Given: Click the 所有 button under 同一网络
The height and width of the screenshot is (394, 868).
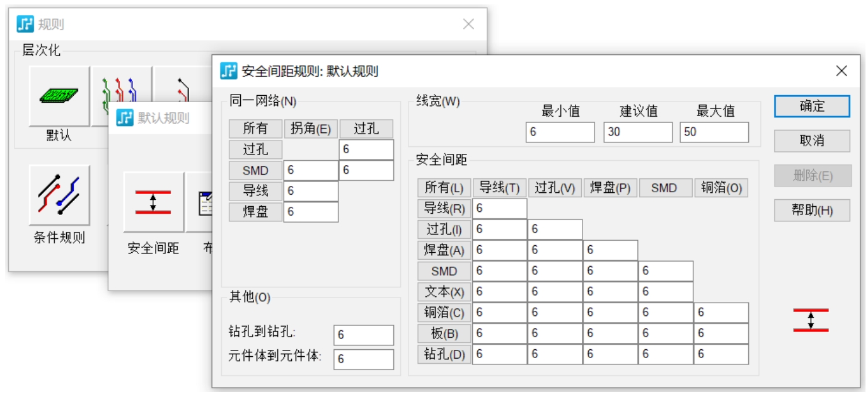Looking at the screenshot, I should [x=255, y=129].
